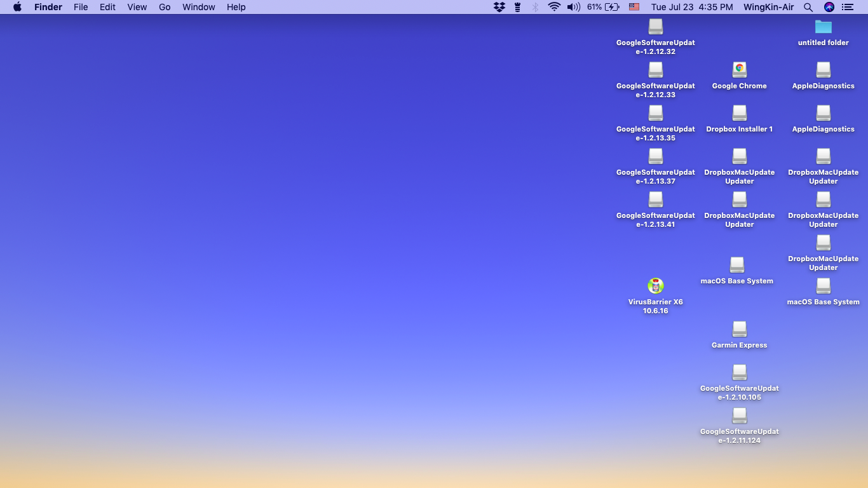868x488 pixels.
Task: Open the Window menu
Action: 199,7
